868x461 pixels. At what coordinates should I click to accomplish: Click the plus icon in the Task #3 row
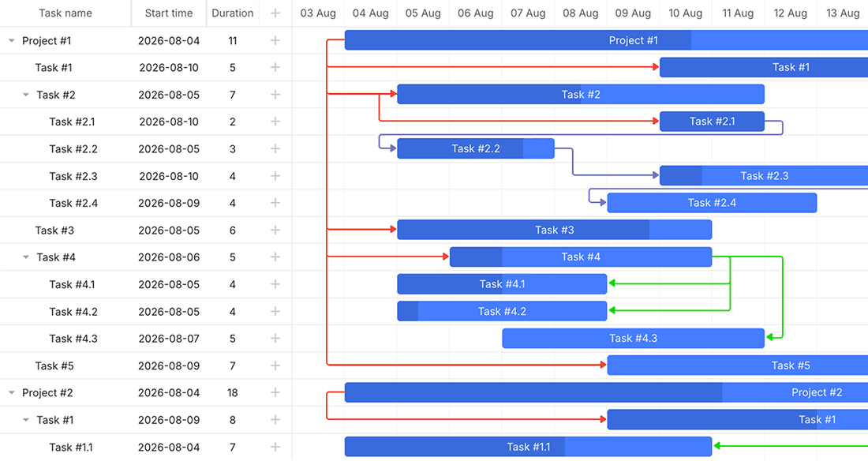(x=275, y=230)
